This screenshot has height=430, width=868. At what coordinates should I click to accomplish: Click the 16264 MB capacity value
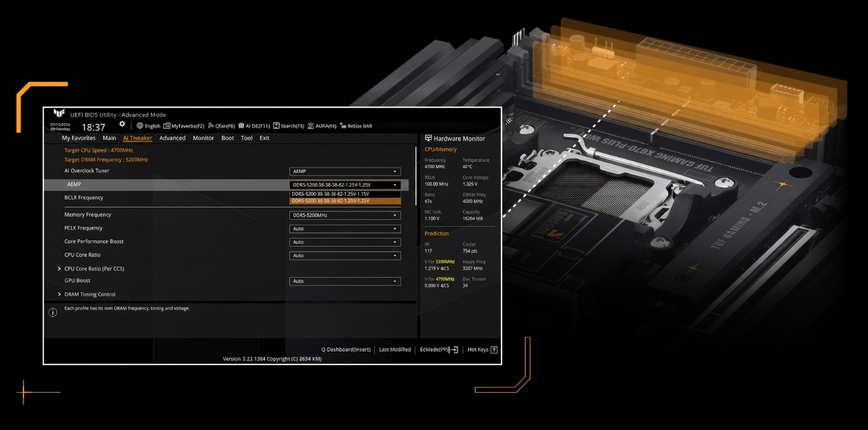point(473,218)
